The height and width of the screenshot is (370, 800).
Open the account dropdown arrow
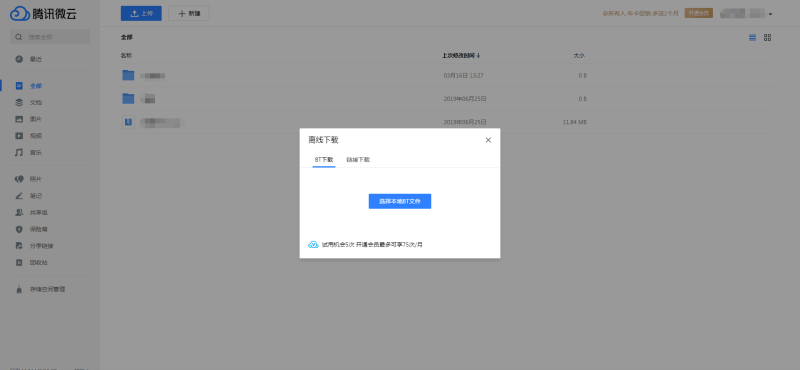click(770, 14)
